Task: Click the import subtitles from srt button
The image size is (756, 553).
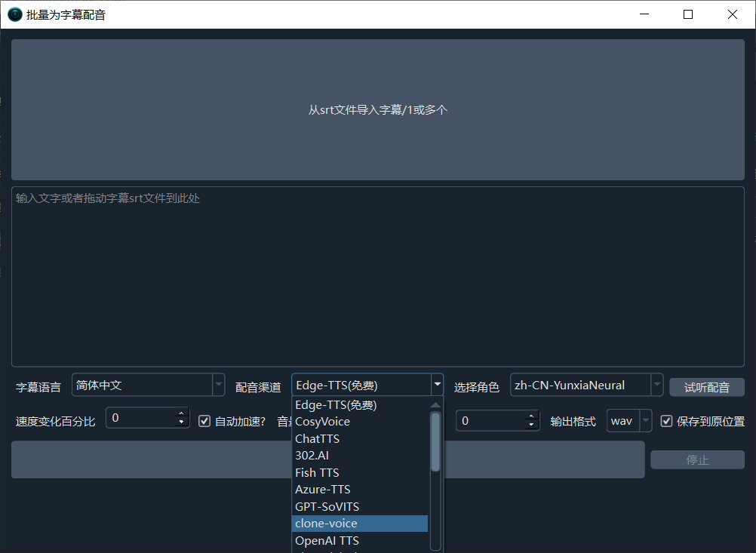Action: 378,109
